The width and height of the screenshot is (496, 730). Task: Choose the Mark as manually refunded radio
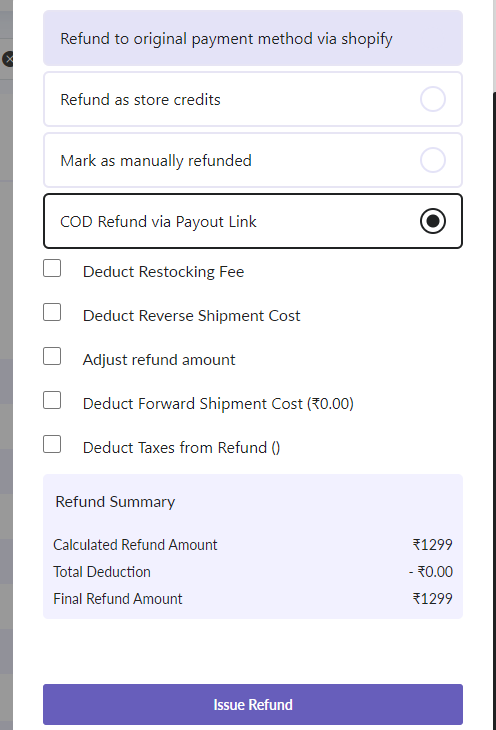click(433, 160)
